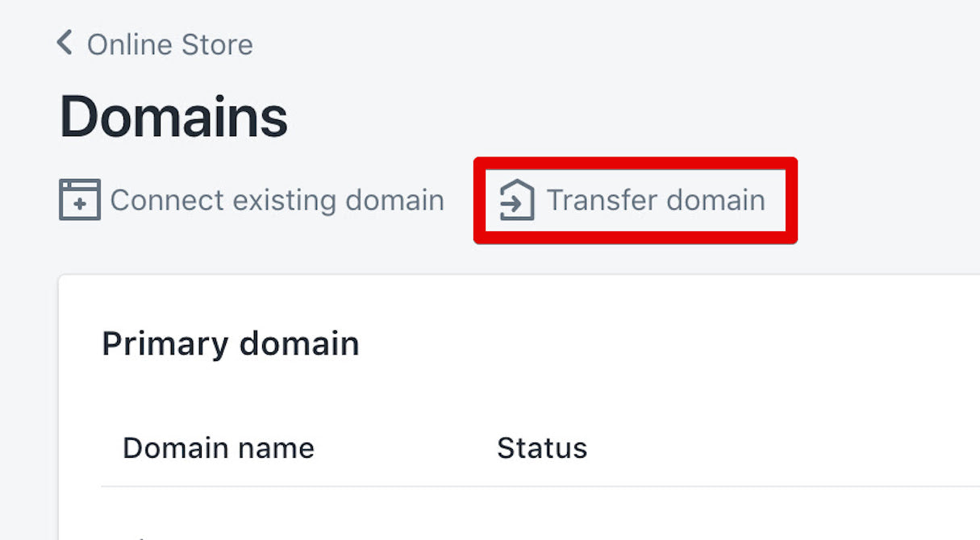Click the Domains page heading
The height and width of the screenshot is (540, 980).
[173, 117]
